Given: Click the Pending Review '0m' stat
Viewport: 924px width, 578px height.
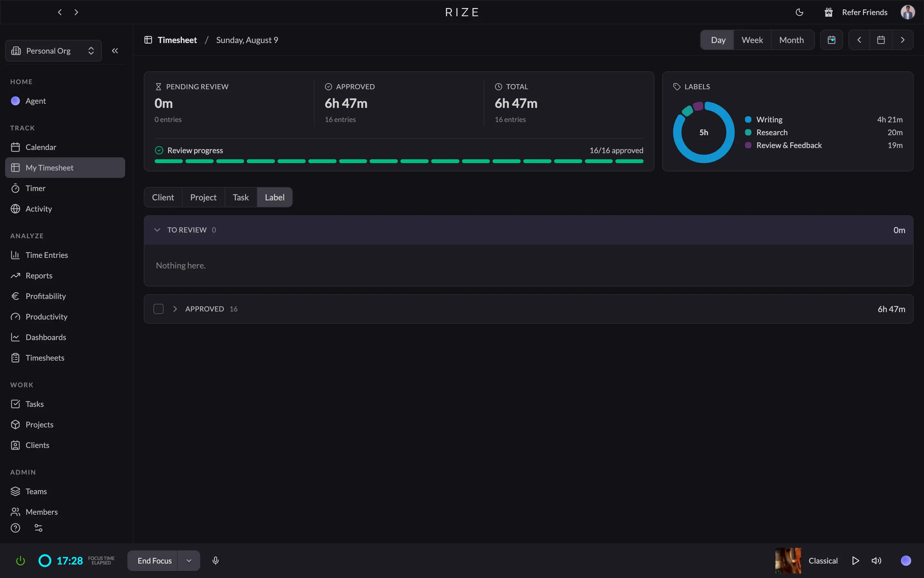Looking at the screenshot, I should (163, 104).
